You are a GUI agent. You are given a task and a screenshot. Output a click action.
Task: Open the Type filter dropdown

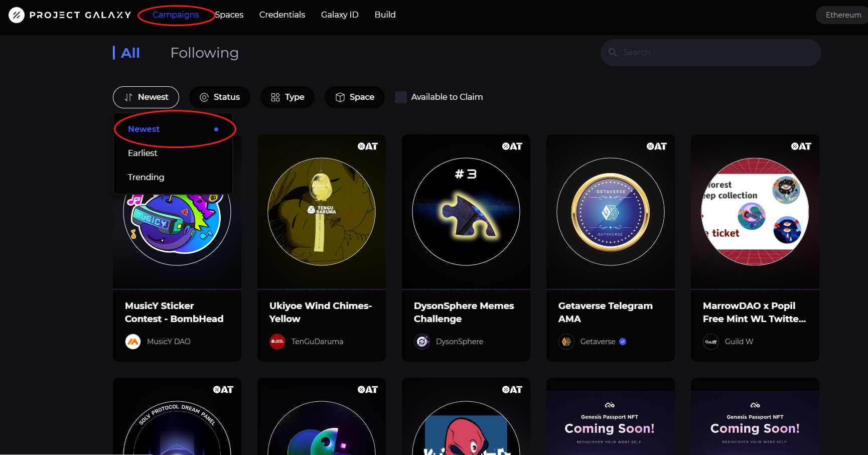coord(287,97)
